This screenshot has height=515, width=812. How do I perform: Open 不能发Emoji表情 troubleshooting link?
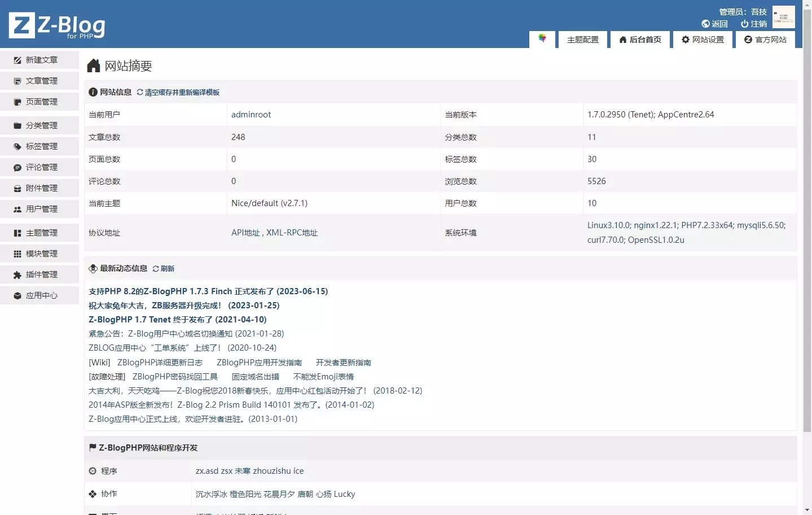click(x=324, y=377)
